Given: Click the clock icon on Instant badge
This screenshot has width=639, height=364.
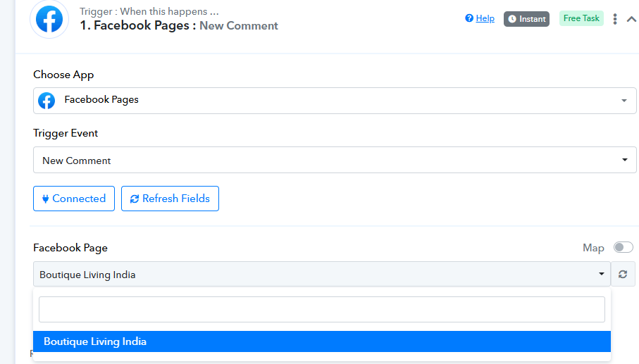Looking at the screenshot, I should 512,19.
